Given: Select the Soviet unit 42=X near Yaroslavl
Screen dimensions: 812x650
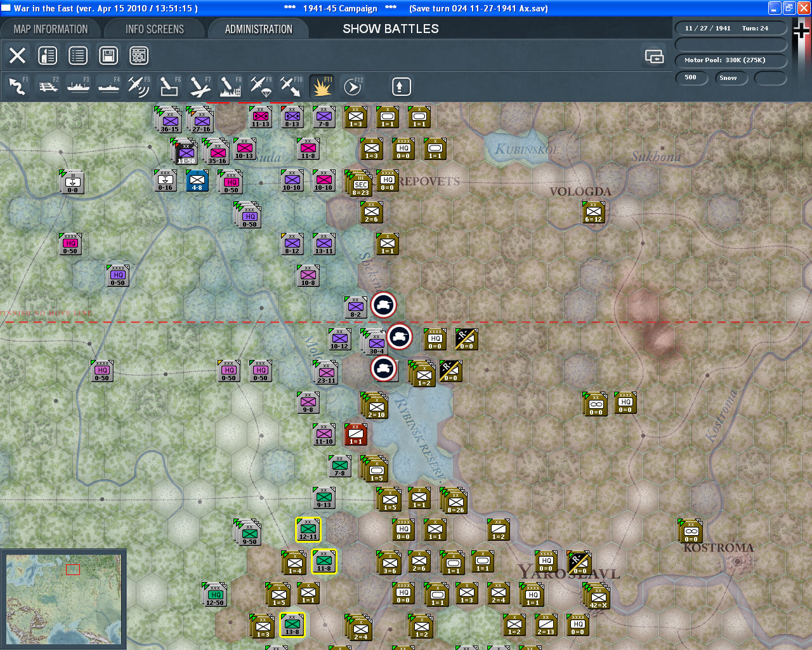Looking at the screenshot, I should click(598, 597).
